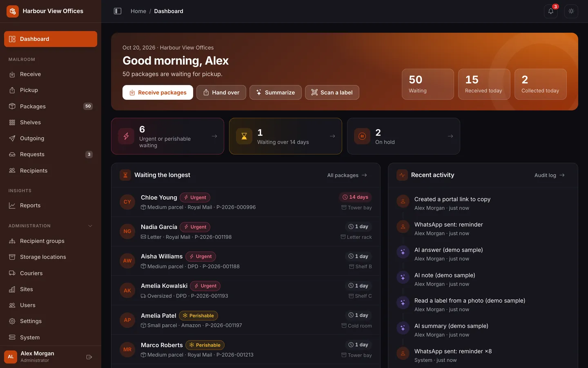Click the Requests inbox icon

tap(12, 154)
